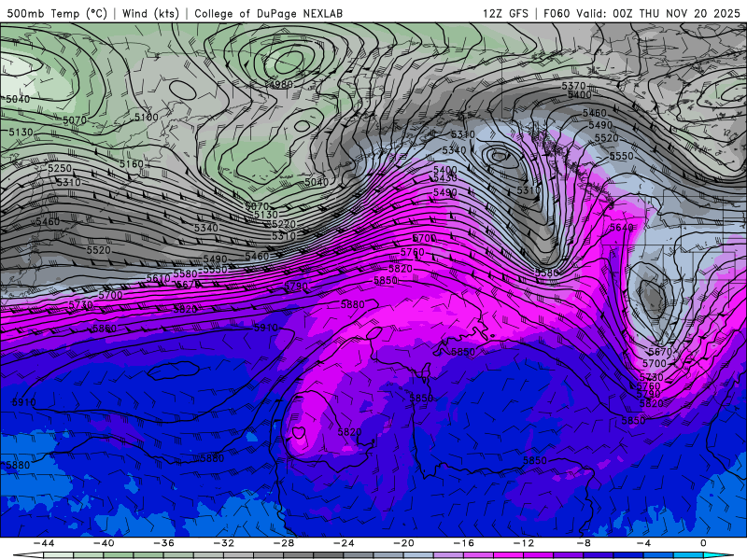Click the 5640 contour label
This screenshot has height=560, width=747.
622,228
